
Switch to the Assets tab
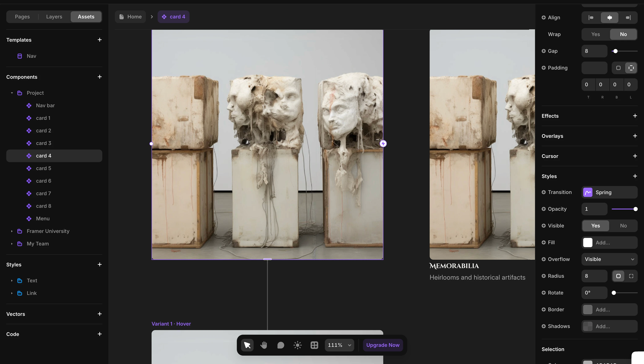tap(86, 17)
